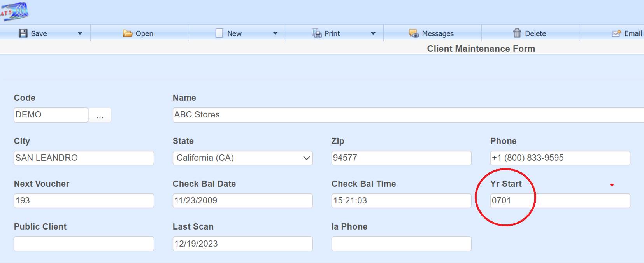Open the State dropdown showing California (CA)

point(242,158)
